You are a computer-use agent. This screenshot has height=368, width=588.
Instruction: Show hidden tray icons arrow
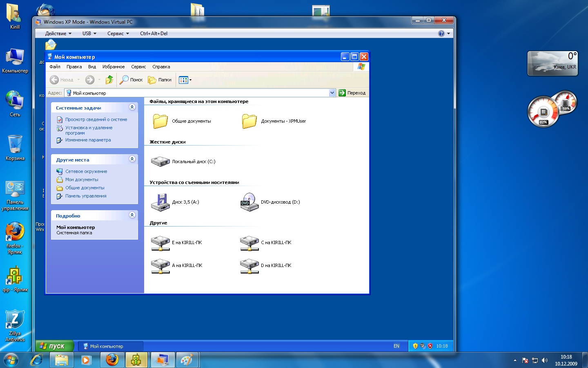[x=515, y=360]
